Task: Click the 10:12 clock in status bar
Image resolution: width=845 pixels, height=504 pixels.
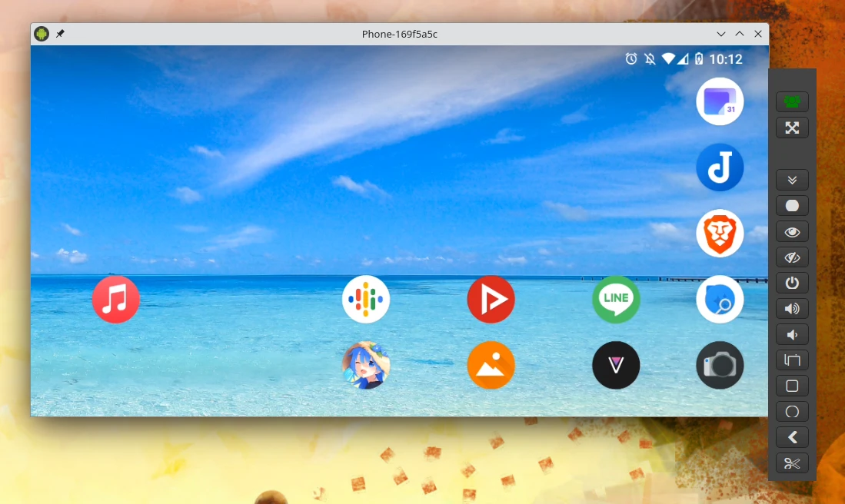Action: coord(725,59)
